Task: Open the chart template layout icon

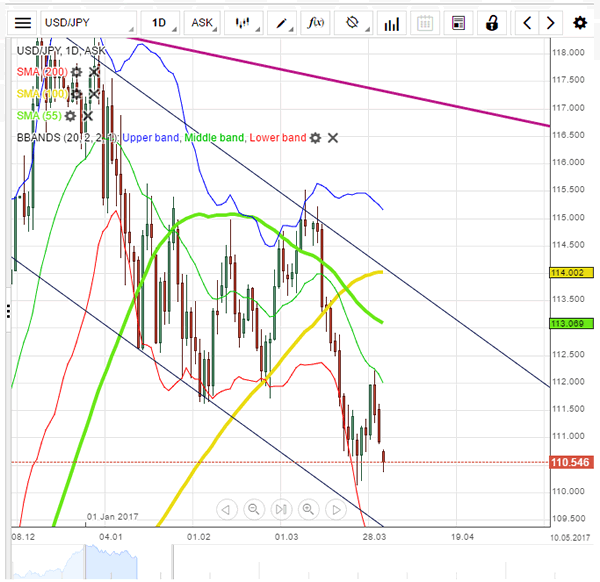Action: click(458, 23)
